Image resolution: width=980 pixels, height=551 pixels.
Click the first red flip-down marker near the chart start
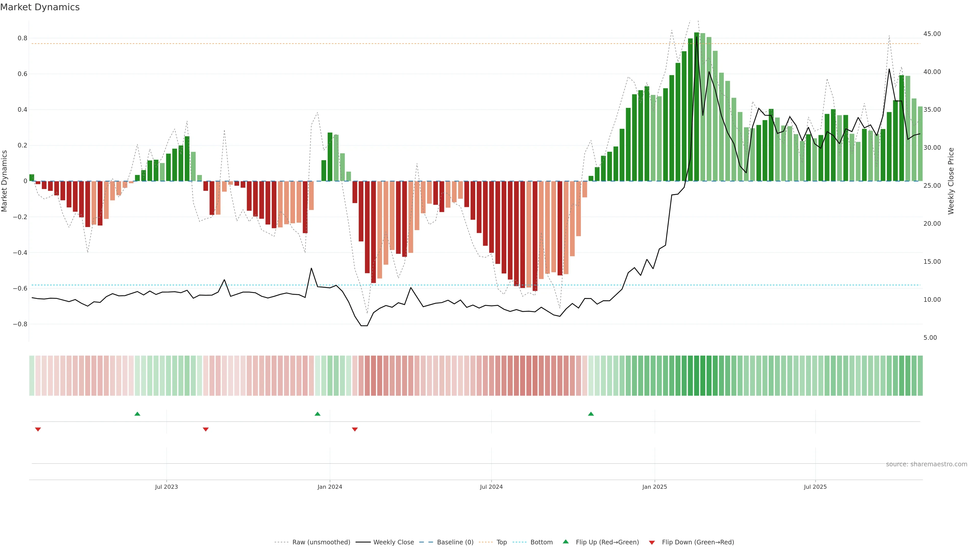tap(38, 429)
